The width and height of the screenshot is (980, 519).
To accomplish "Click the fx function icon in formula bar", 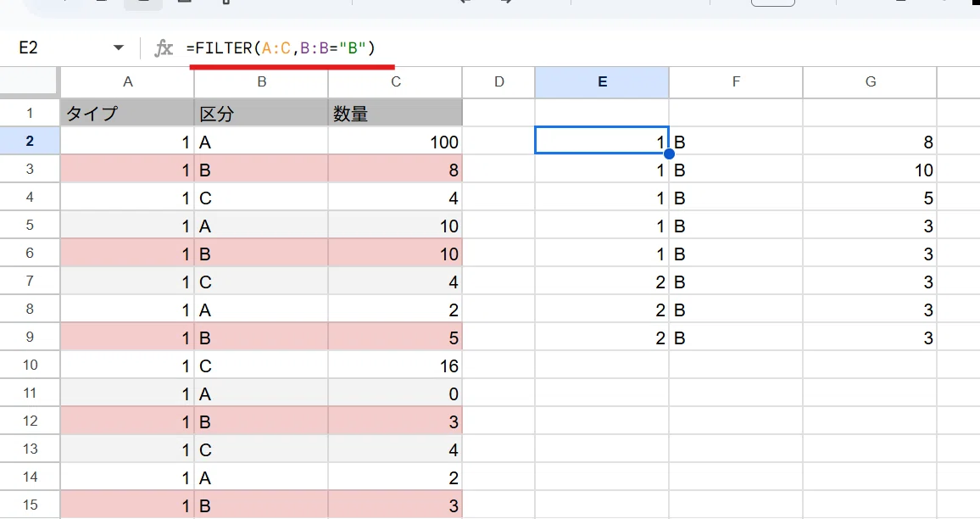I will (x=163, y=48).
